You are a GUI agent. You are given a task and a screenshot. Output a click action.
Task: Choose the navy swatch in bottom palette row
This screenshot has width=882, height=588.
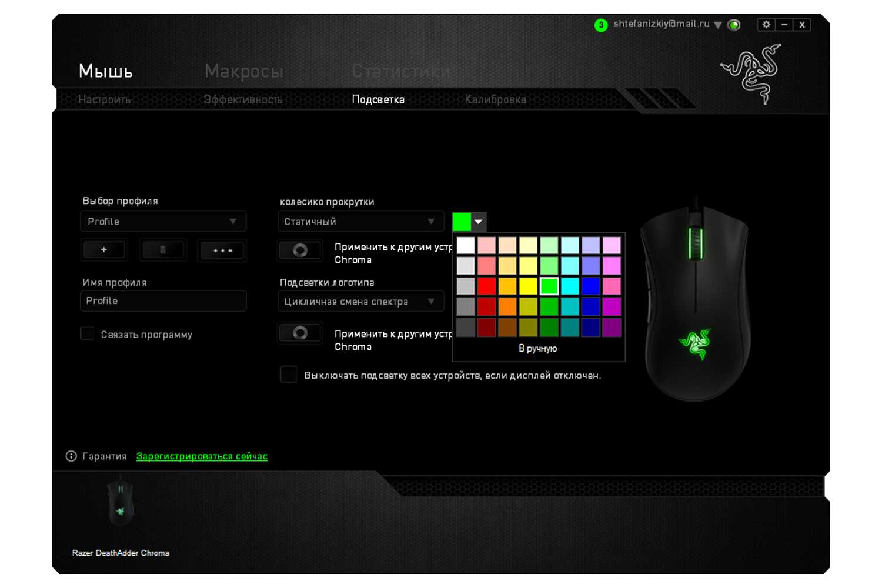(x=590, y=328)
